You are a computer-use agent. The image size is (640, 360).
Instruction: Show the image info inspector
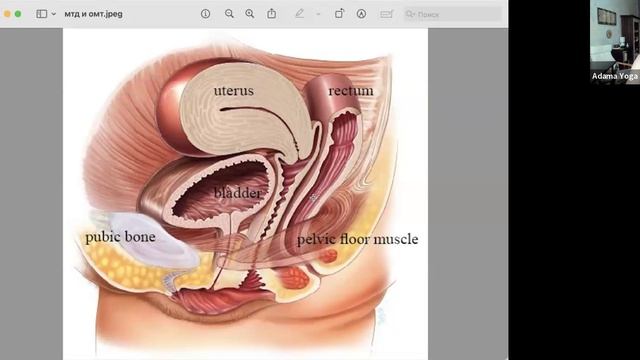(x=205, y=14)
